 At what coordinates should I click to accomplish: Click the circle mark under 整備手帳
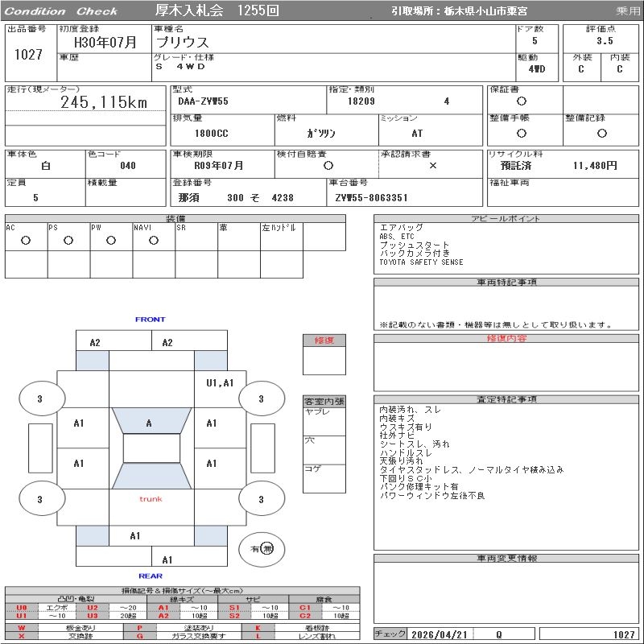(x=521, y=133)
